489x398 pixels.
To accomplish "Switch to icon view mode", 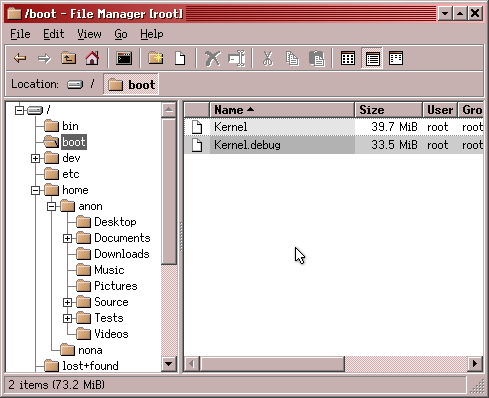I will (x=348, y=59).
